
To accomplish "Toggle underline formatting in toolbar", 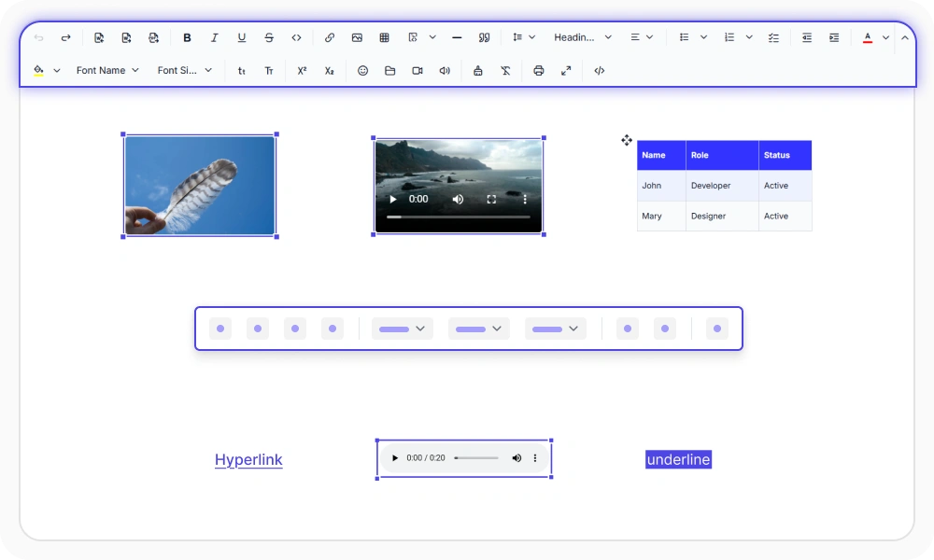I will 242,37.
